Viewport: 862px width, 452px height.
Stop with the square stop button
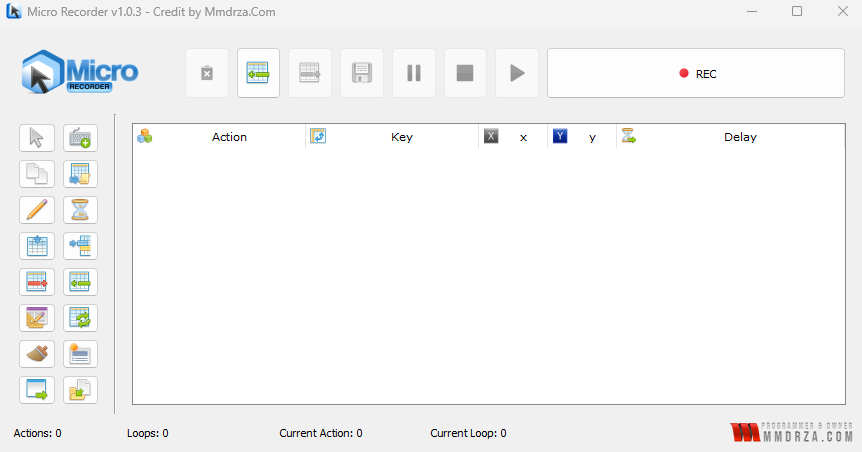[x=465, y=73]
